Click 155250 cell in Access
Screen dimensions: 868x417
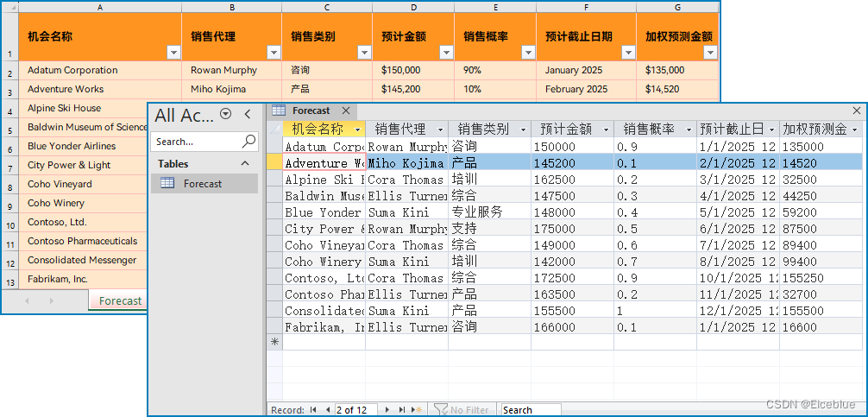(821, 278)
